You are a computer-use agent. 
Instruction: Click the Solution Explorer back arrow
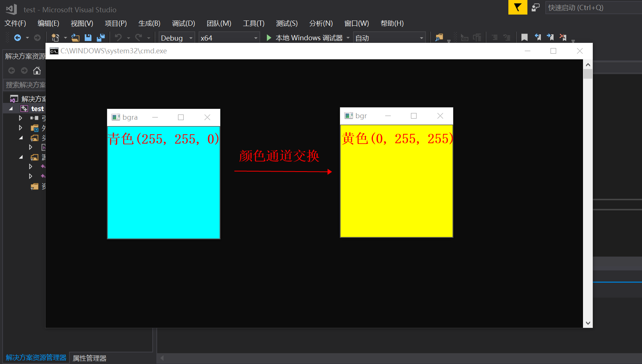(x=12, y=70)
